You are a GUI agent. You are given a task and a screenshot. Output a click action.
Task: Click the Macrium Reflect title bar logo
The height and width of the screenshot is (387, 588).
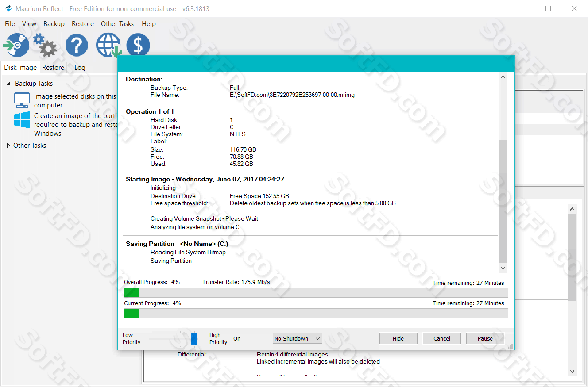tap(8, 8)
